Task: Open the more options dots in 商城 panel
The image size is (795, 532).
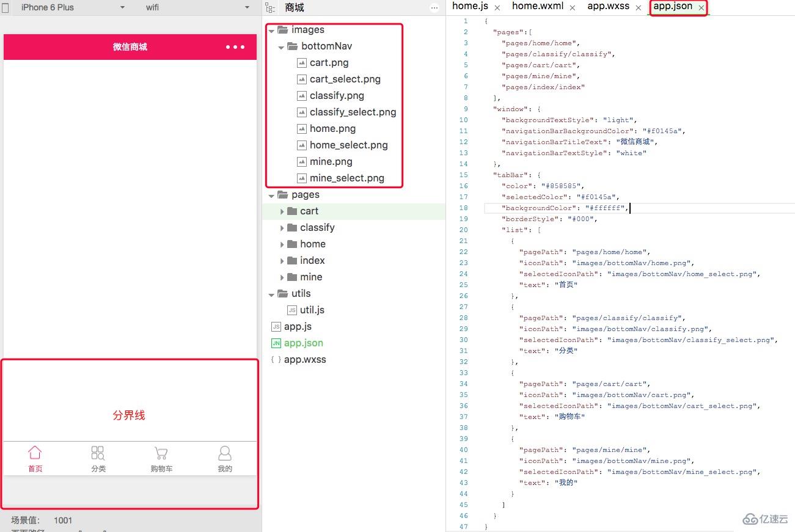Action: pyautogui.click(x=434, y=8)
